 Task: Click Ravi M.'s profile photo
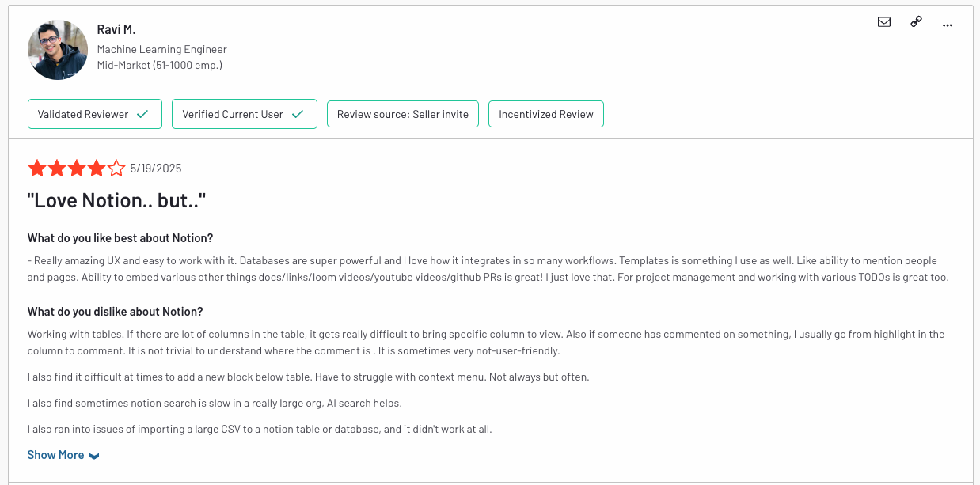pos(58,50)
